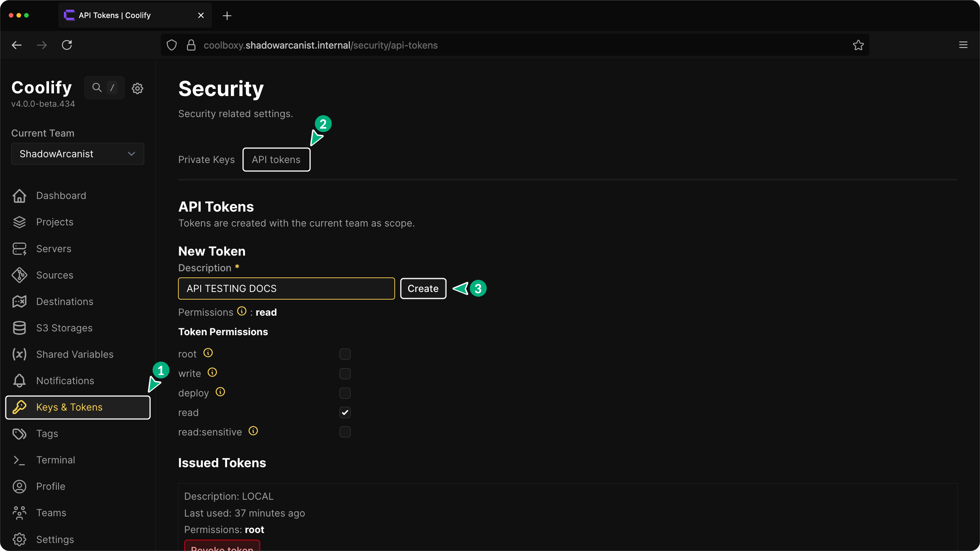Viewport: 980px width, 551px height.
Task: Tick the deploy permission checkbox
Action: 345,393
